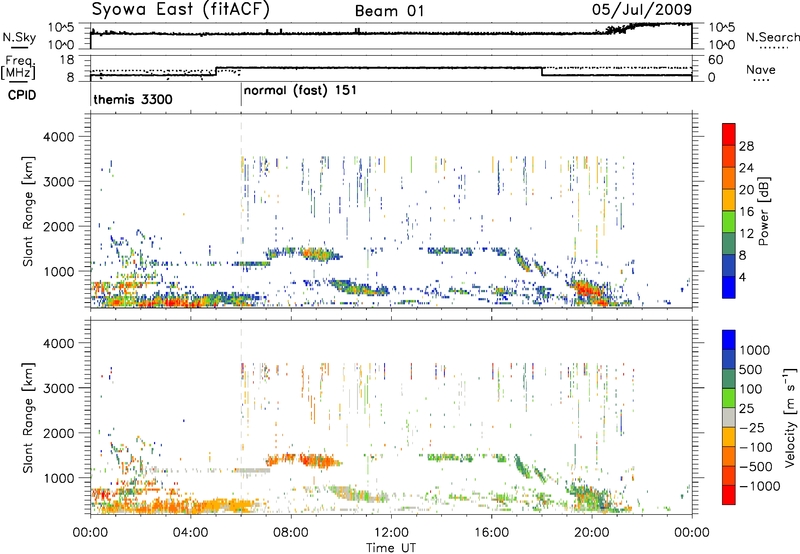The height and width of the screenshot is (554, 800).
Task: Click the '-100' label on Velocity colorbar
Action: (756, 447)
